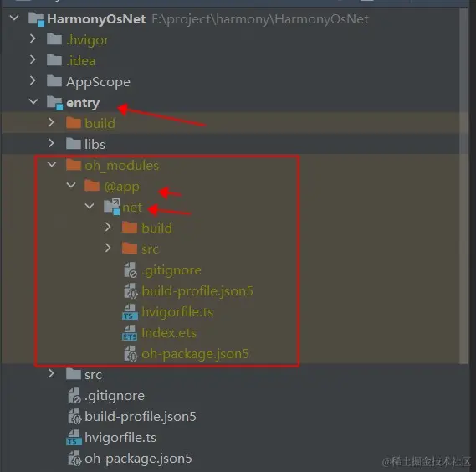This screenshot has height=472, width=476.
Task: Click the ETS icon of Index.ets
Action: pos(130,333)
